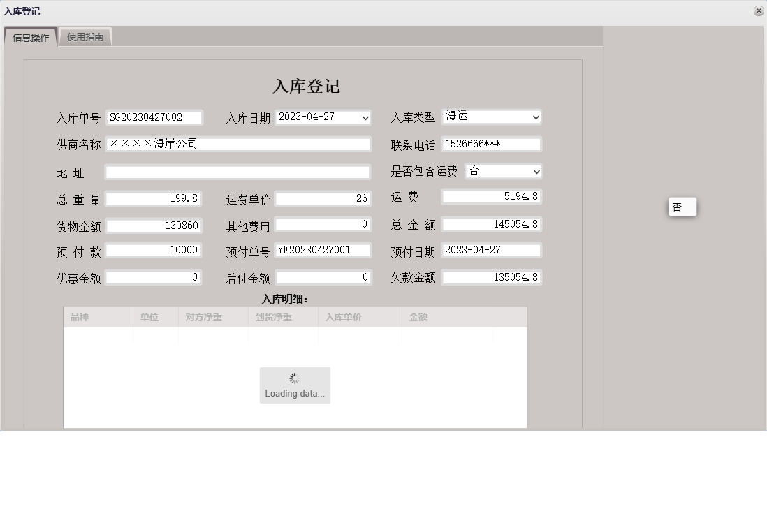The height and width of the screenshot is (532, 767).
Task: Click the 运费单价 field showing 26
Action: [x=323, y=198]
